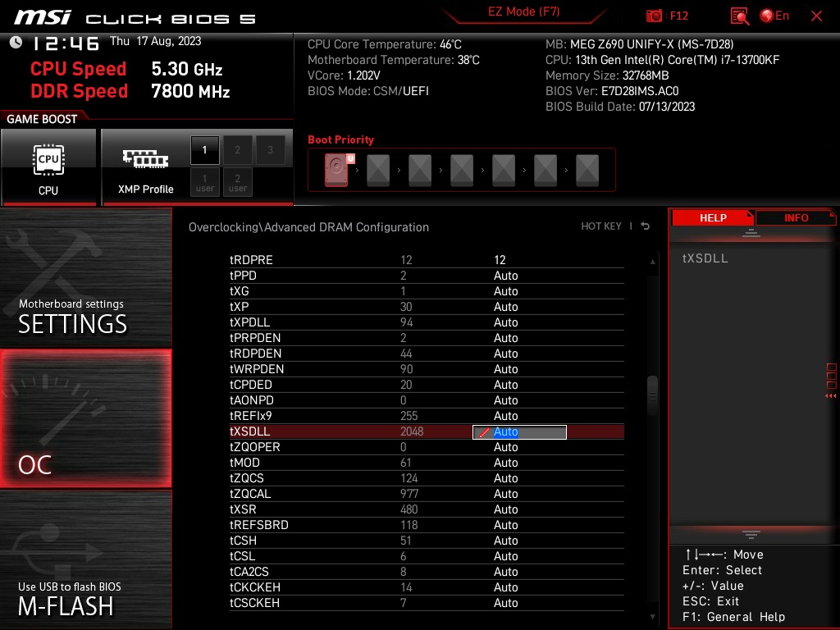This screenshot has height=630, width=840.
Task: Switch to the INFO tab
Action: 796,218
